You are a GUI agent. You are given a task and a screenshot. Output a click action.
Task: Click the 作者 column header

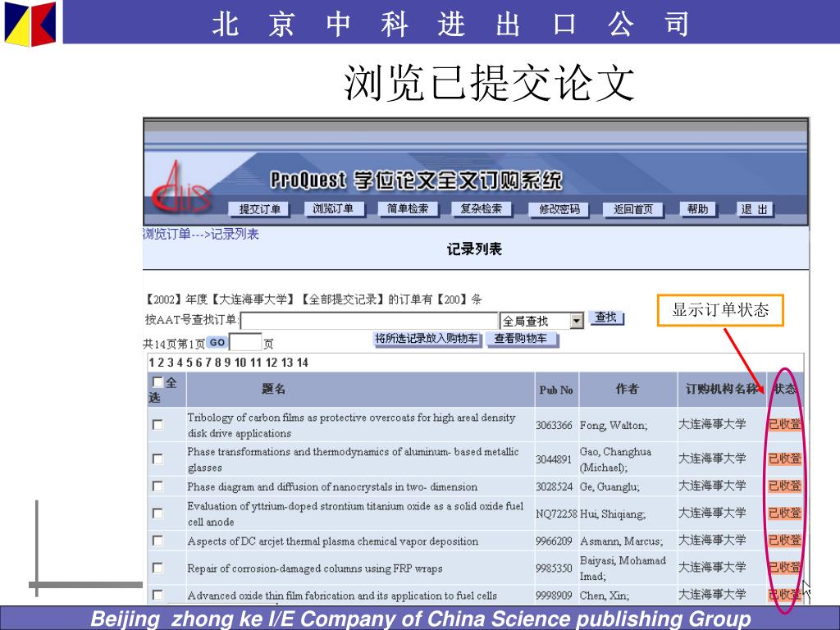point(628,389)
